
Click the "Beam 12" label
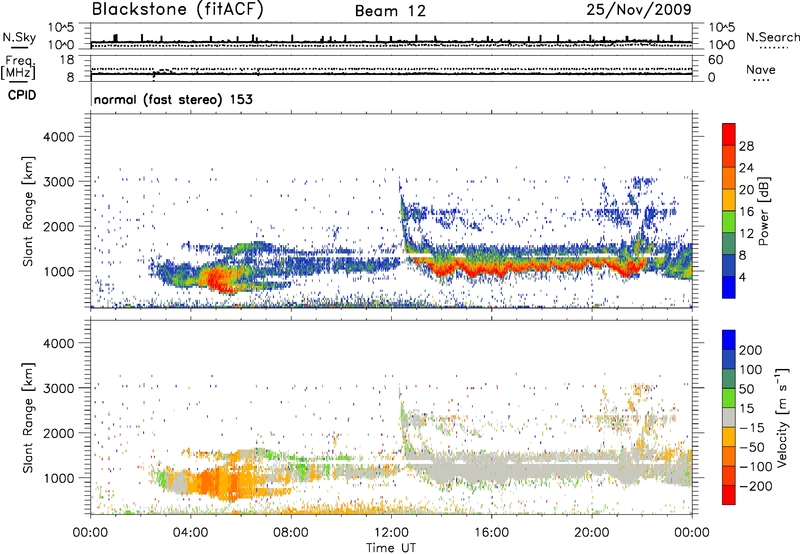pyautogui.click(x=390, y=11)
